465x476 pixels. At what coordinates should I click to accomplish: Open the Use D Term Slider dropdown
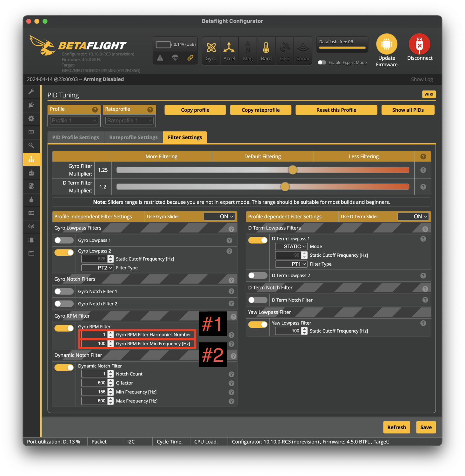pos(413,216)
